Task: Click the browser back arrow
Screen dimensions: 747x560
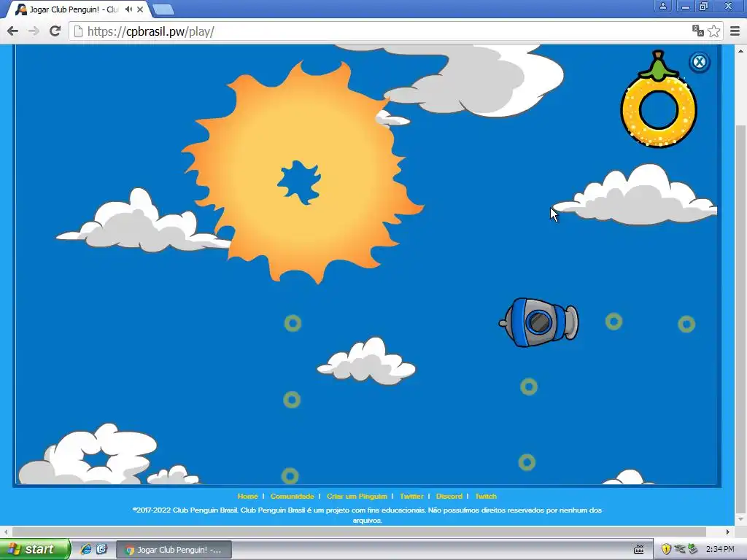Action: pos(13,31)
